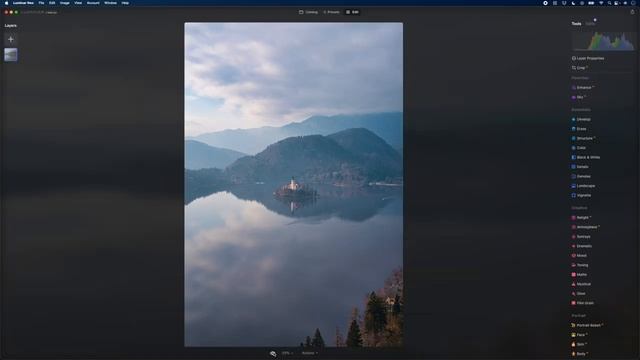Open the Apple menu
Image resolution: width=640 pixels, height=360 pixels.
click(x=6, y=3)
